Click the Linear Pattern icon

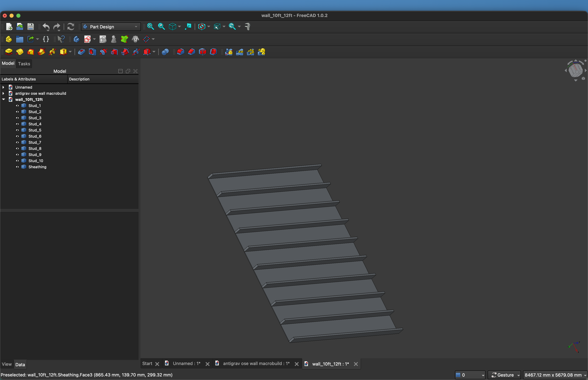coord(240,52)
